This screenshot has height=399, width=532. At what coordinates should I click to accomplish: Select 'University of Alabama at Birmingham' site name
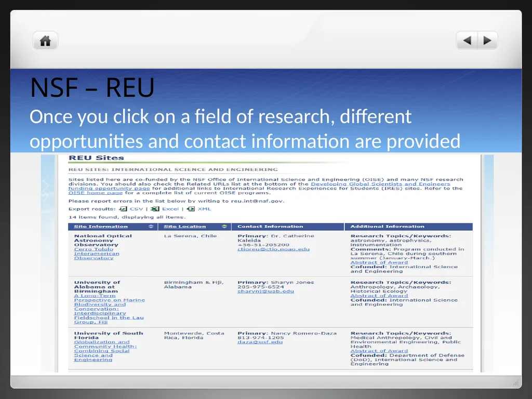(97, 287)
